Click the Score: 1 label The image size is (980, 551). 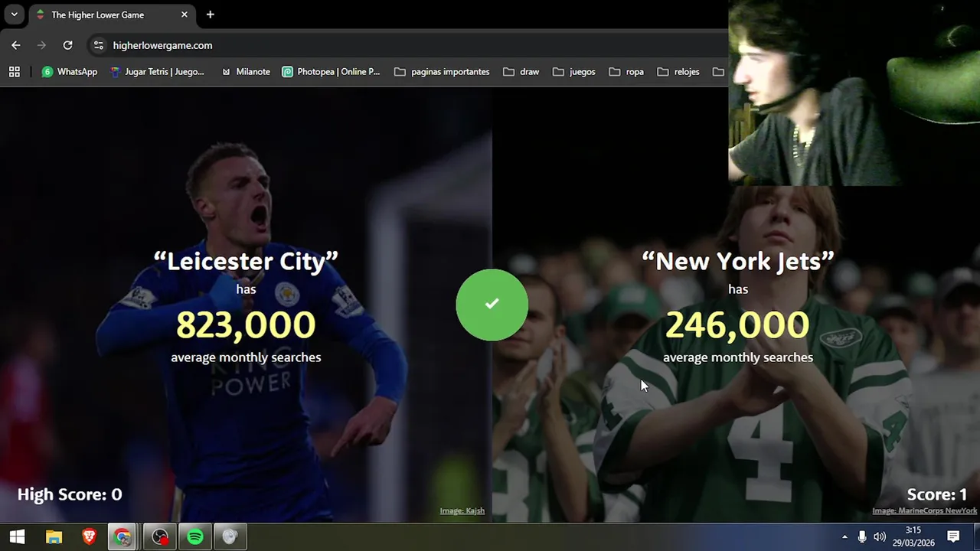click(x=937, y=494)
